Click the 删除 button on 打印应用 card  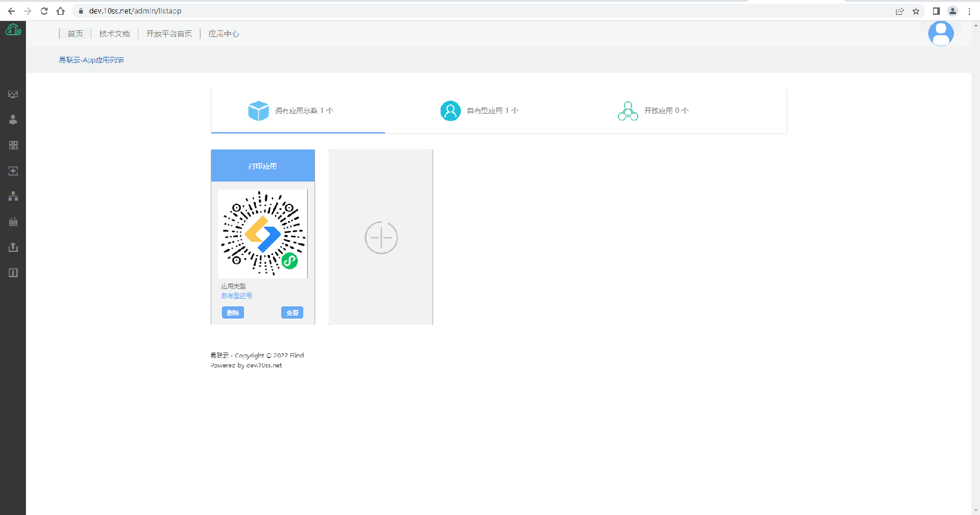pyautogui.click(x=233, y=312)
